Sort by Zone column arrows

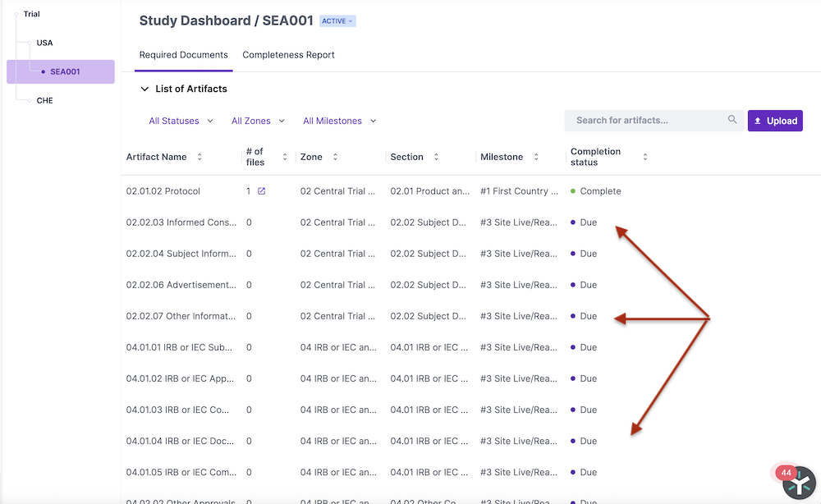tap(335, 157)
